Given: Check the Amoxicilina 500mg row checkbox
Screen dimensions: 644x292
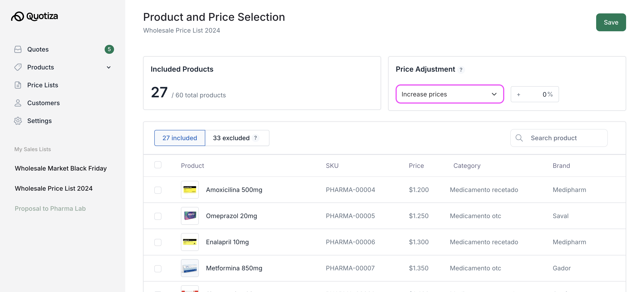Looking at the screenshot, I should pyautogui.click(x=158, y=190).
